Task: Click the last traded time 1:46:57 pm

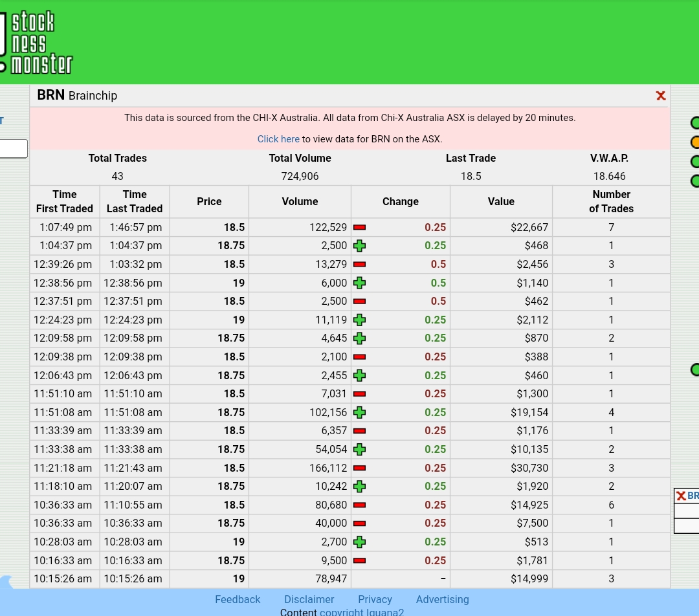Action: [135, 227]
